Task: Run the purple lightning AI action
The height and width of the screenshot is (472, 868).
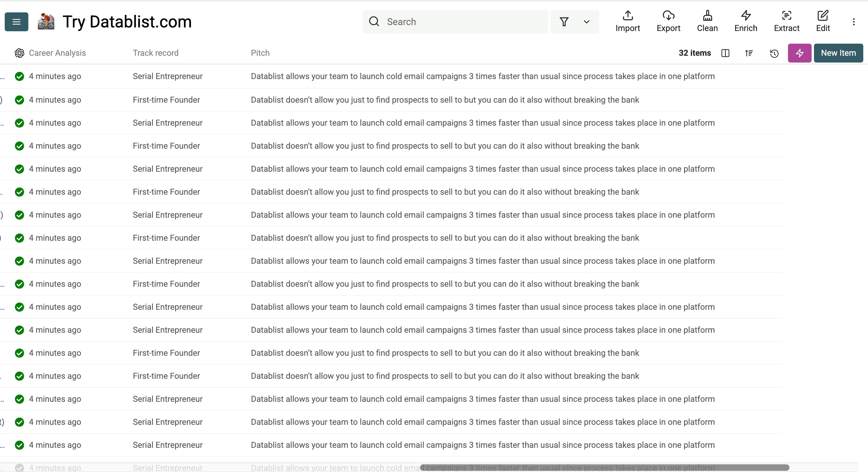Action: 799,53
